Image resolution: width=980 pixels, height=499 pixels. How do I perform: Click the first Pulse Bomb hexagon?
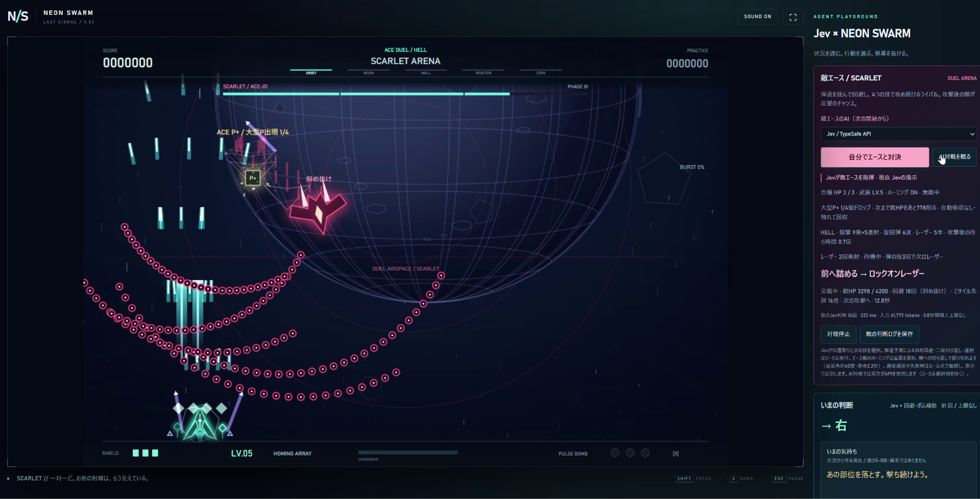pos(615,453)
